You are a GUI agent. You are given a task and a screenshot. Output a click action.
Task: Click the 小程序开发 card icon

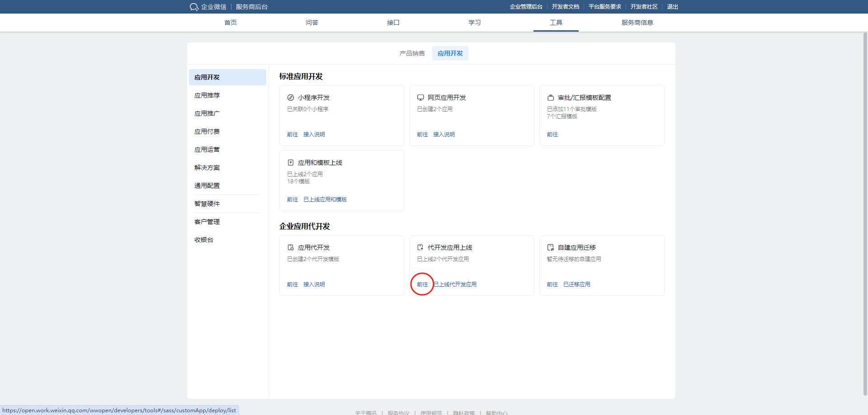click(291, 98)
